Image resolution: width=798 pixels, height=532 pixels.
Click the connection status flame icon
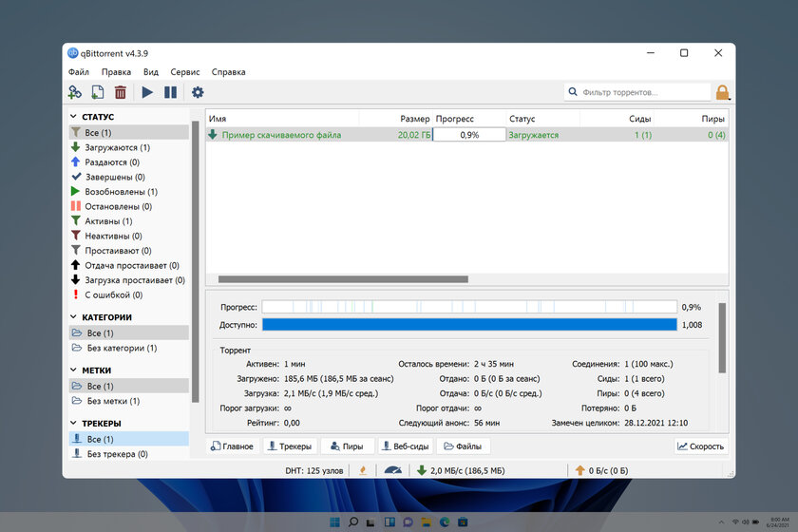pos(363,470)
